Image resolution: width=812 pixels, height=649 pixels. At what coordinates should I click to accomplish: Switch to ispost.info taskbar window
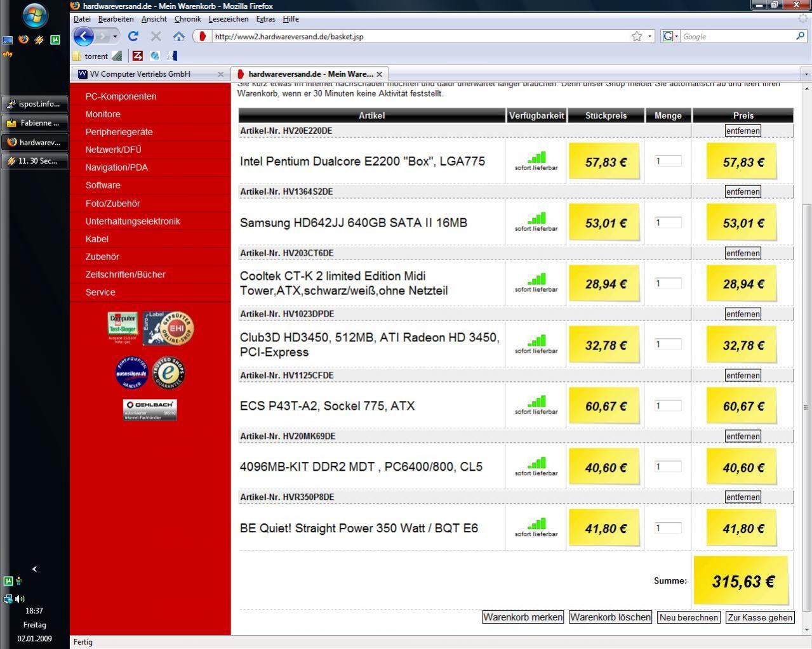[35, 104]
